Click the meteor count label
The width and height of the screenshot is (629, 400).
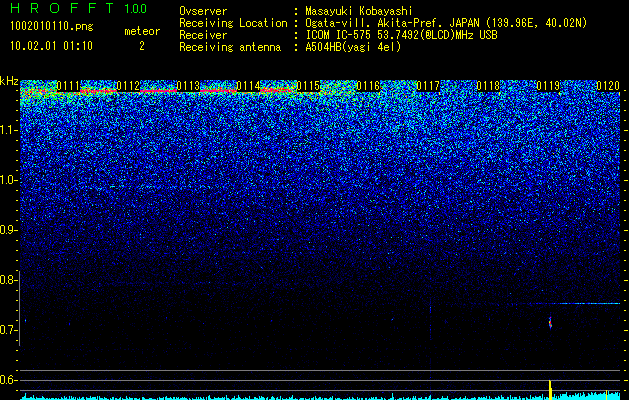point(142,31)
